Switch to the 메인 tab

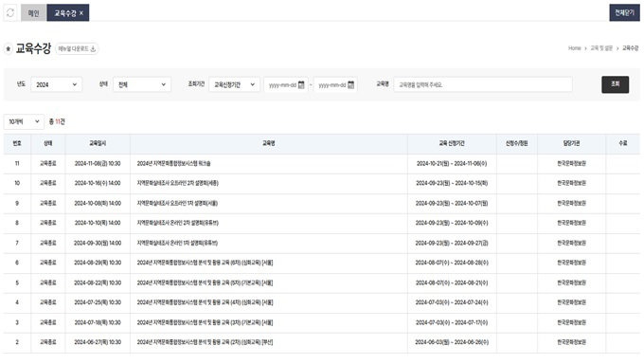click(34, 12)
